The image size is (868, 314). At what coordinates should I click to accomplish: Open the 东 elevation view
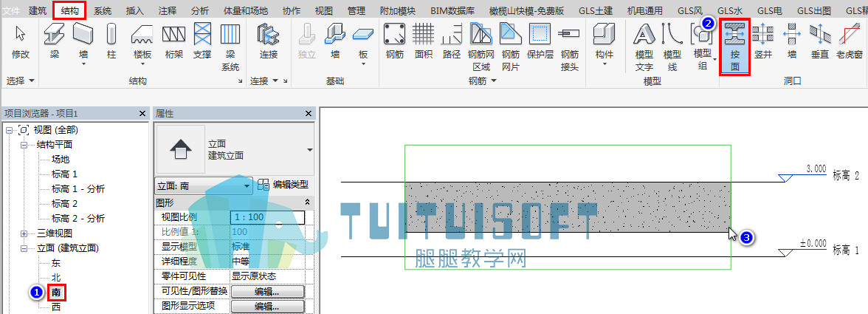pos(56,262)
